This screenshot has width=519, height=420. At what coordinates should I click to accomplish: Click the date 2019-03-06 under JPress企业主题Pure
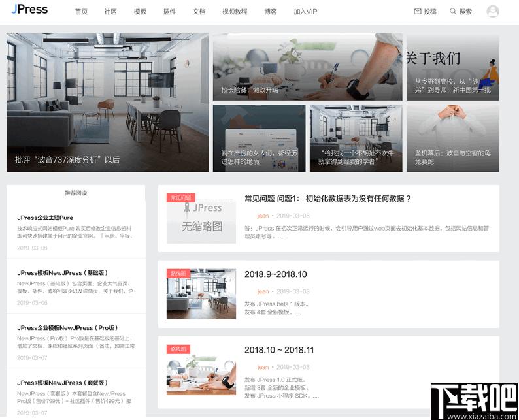(32, 248)
